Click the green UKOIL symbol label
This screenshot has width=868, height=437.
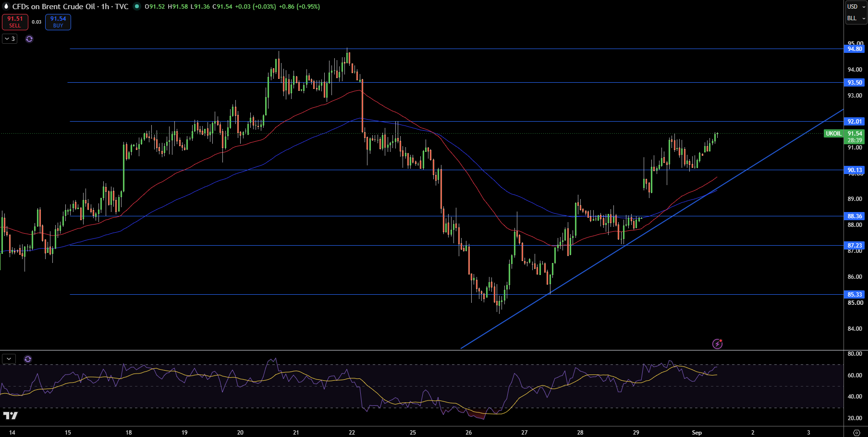coord(833,134)
